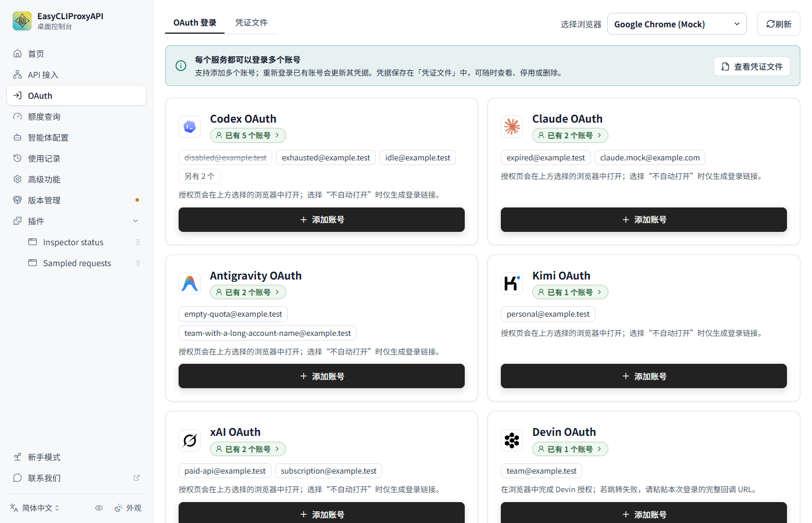This screenshot has width=812, height=523.
Task: Enable 新手模式 beginner mode
Action: pyautogui.click(x=76, y=457)
